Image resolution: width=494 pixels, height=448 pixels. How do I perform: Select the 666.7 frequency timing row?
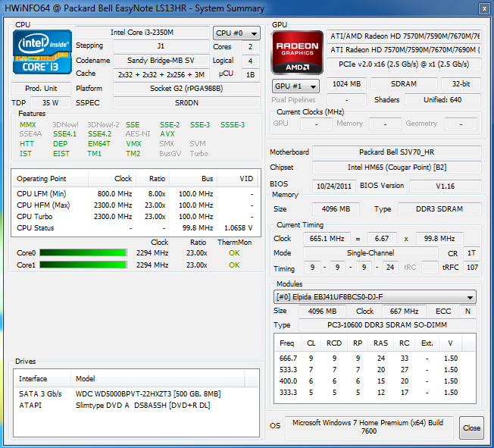point(374,358)
